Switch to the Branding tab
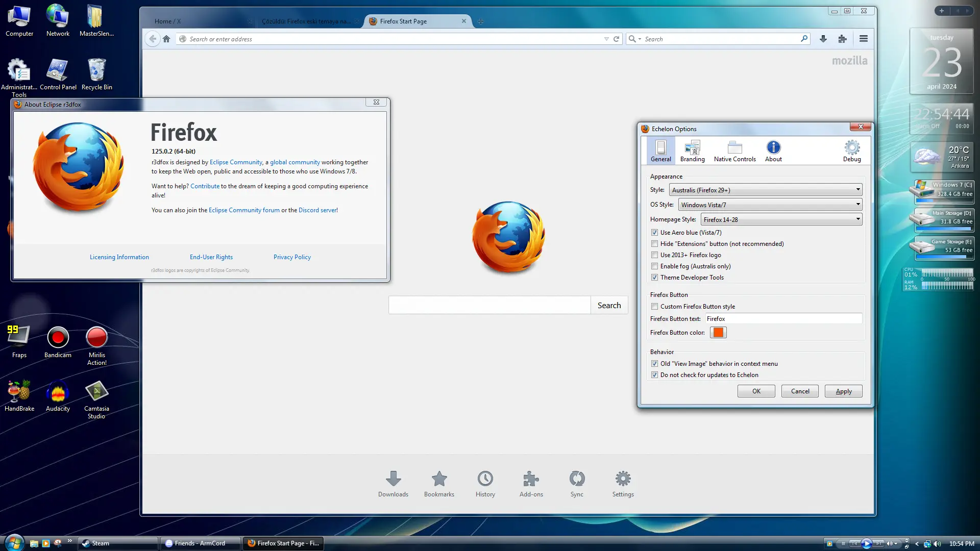The image size is (980, 551). click(693, 151)
